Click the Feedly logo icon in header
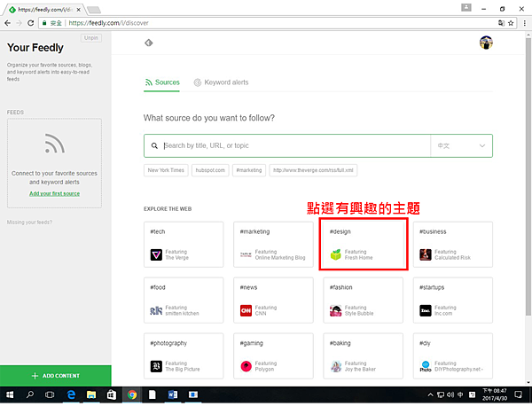Viewport: 532px width, 406px height. tap(149, 43)
